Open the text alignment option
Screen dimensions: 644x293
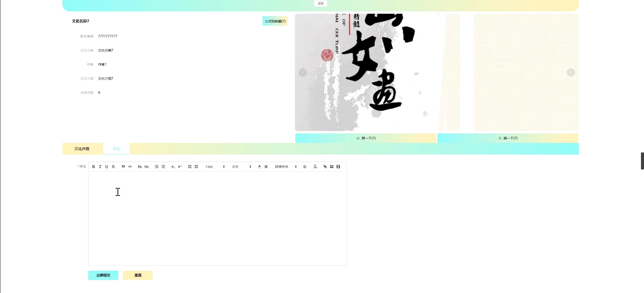click(x=305, y=167)
